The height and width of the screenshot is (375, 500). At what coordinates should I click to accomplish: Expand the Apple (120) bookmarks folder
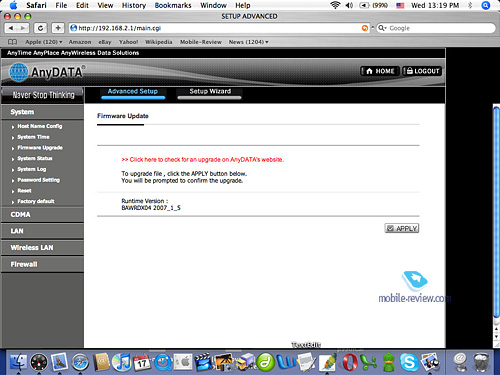pos(44,42)
